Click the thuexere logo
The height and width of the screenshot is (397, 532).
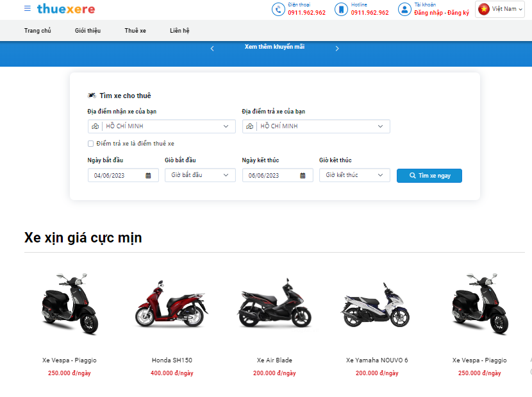click(66, 9)
